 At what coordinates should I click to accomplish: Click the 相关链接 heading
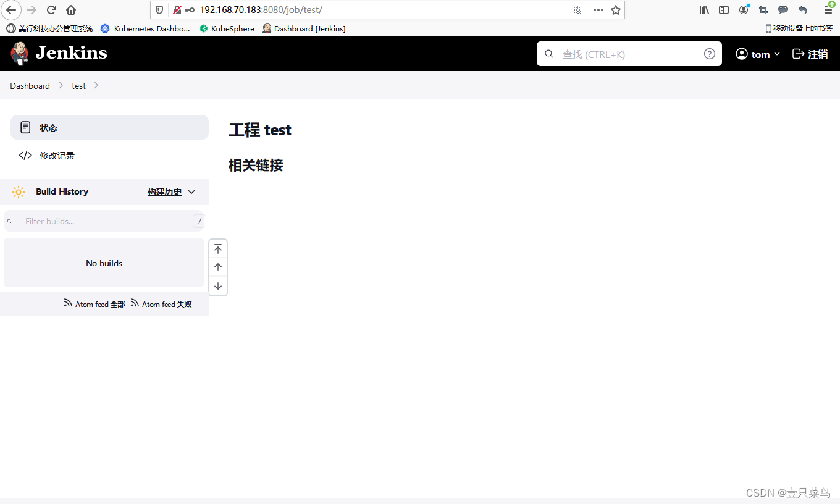[x=256, y=166]
